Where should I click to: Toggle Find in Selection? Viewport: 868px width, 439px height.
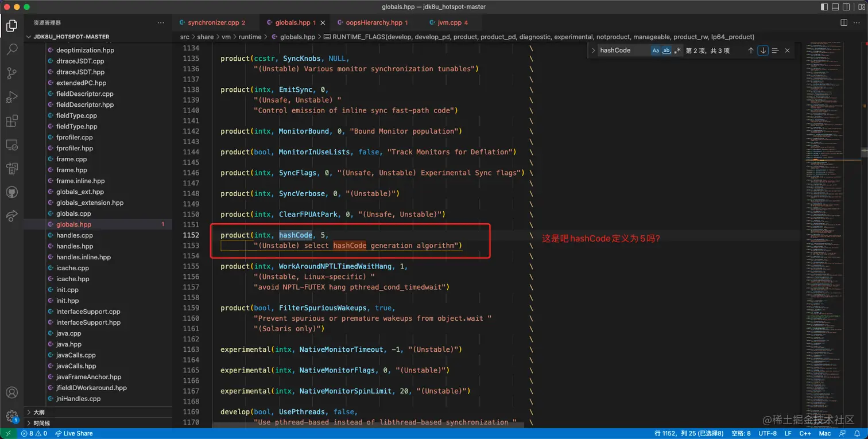[775, 50]
